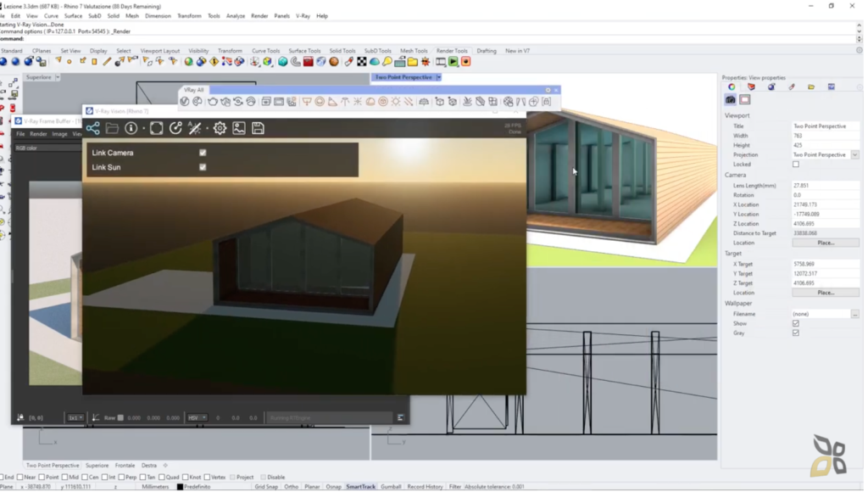Click the sun light icon in VRay All toolbar

396,102
